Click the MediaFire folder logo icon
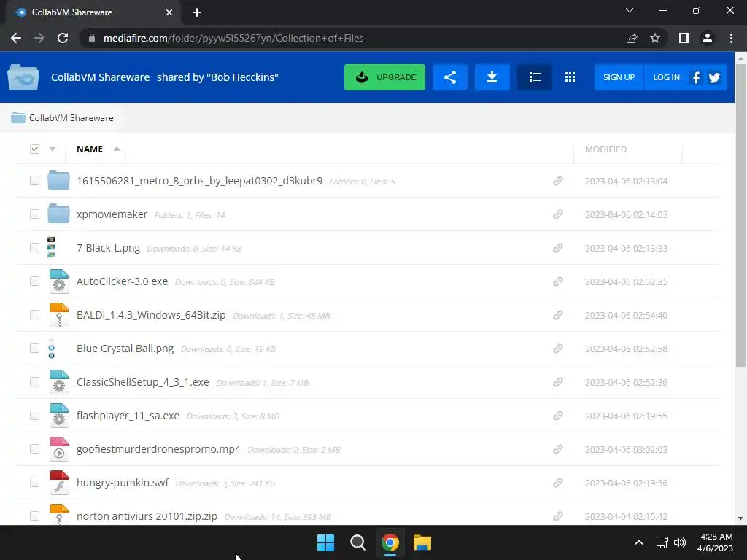The height and width of the screenshot is (560, 747). click(x=23, y=77)
